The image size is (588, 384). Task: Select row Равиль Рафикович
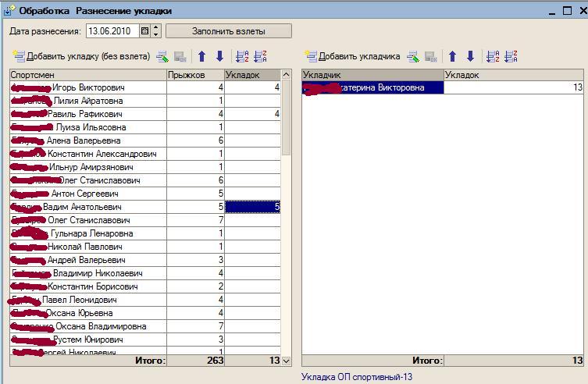[145, 114]
